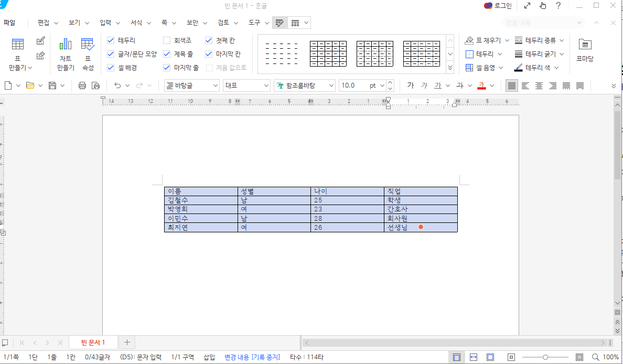Toggle the 마지막 줄 checkbox
This screenshot has height=364, width=623.
coord(167,68)
